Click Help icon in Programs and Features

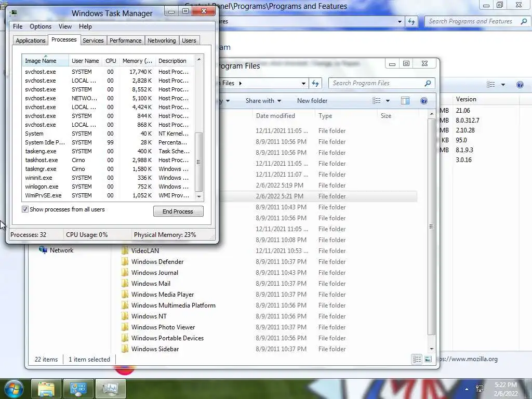pos(520,85)
